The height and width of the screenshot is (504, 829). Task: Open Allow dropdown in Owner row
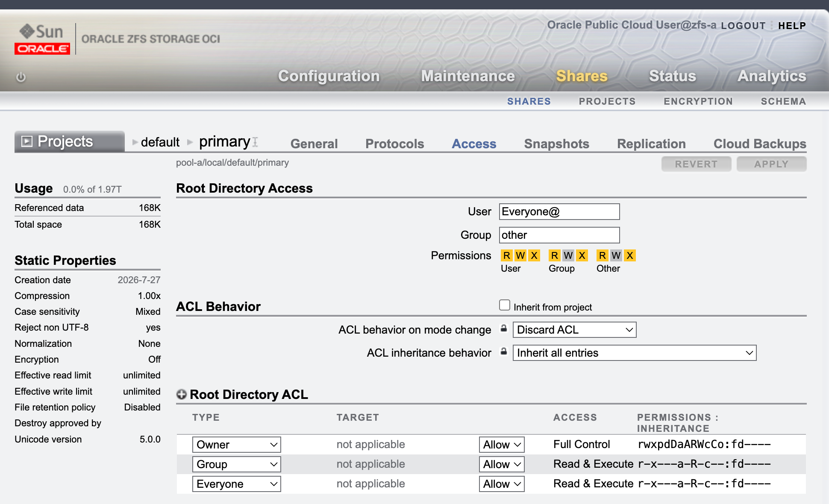point(502,445)
